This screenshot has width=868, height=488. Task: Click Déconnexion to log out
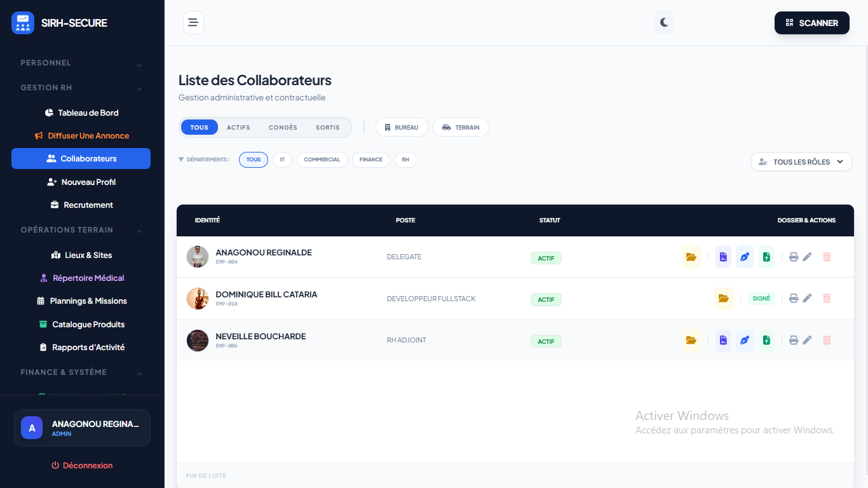(82, 465)
